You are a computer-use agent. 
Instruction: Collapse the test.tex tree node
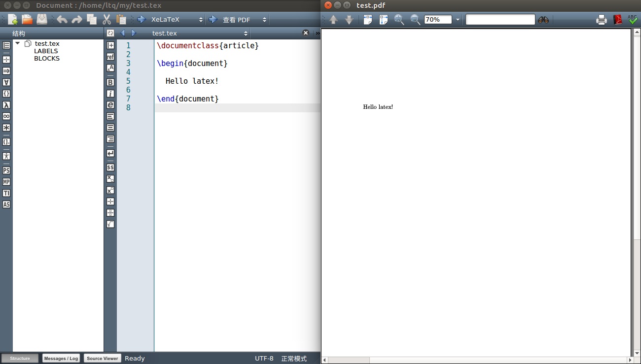tap(18, 43)
